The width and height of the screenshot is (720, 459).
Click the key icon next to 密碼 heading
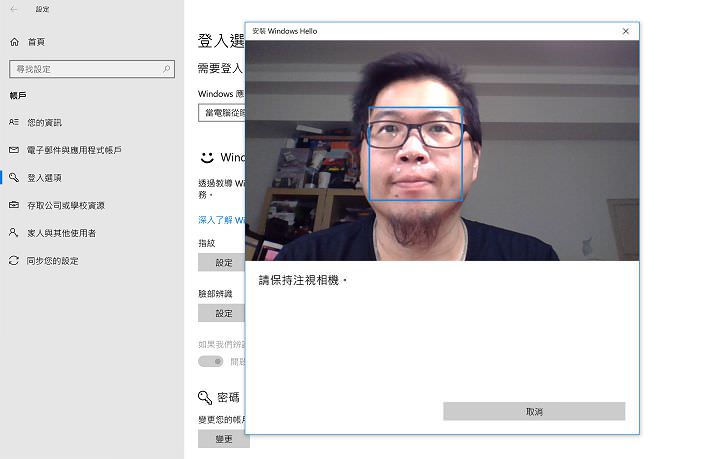click(205, 397)
